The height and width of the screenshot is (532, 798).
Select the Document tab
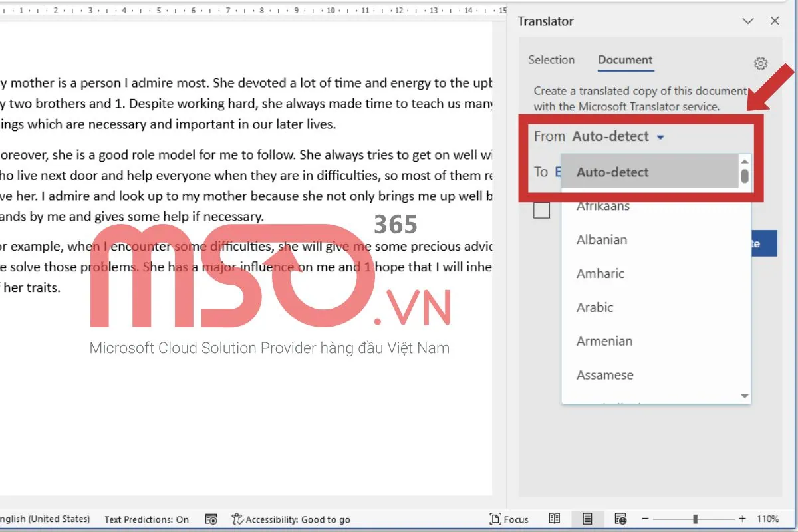coord(625,60)
